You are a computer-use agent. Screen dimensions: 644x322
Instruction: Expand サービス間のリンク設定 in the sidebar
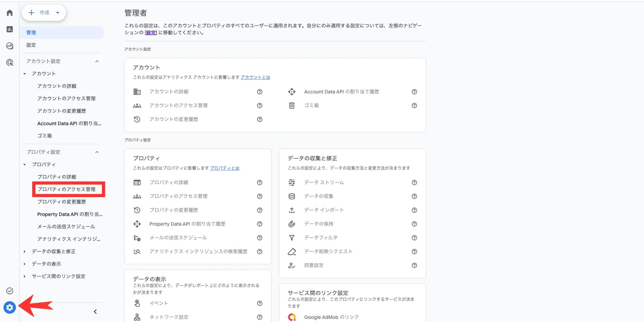point(24,276)
